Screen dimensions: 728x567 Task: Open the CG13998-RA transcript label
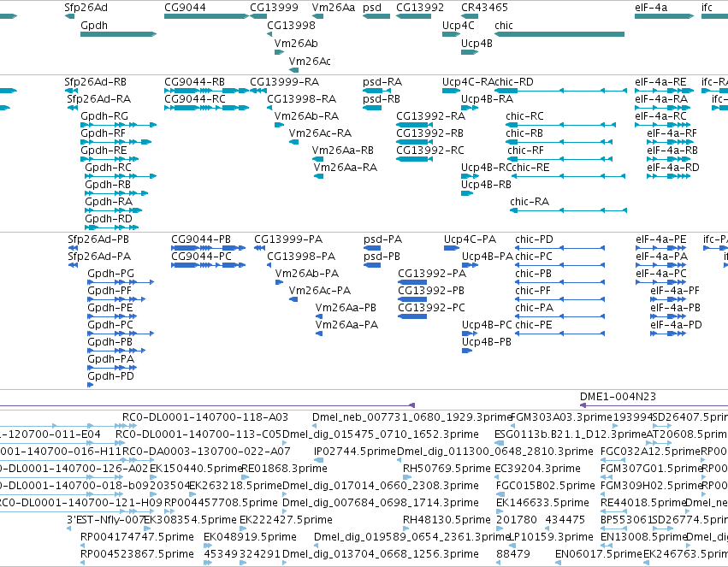point(301,99)
